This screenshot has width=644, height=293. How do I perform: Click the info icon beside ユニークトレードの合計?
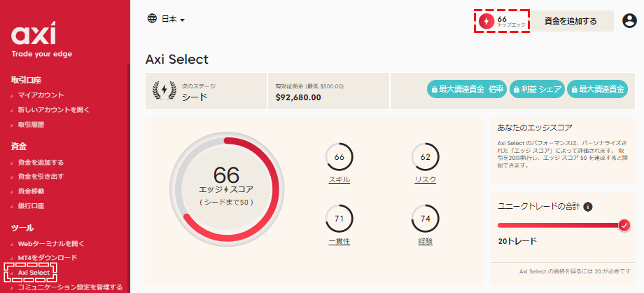(588, 207)
